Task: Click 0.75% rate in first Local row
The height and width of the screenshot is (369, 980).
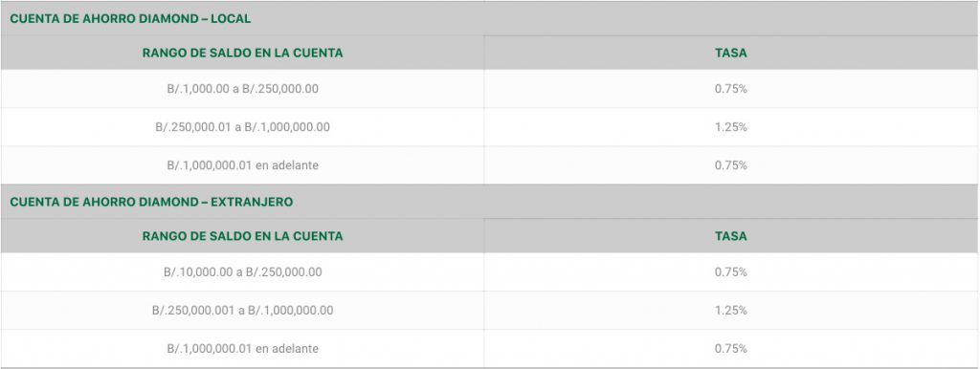Action: (730, 89)
